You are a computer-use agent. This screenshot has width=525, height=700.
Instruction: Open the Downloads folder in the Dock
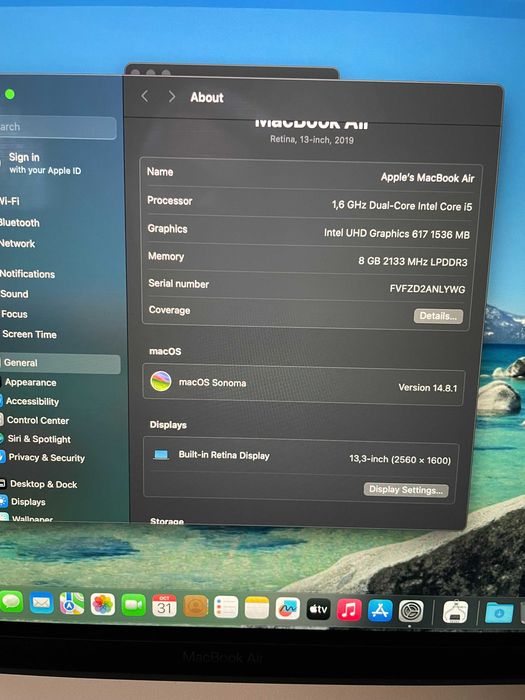click(499, 613)
